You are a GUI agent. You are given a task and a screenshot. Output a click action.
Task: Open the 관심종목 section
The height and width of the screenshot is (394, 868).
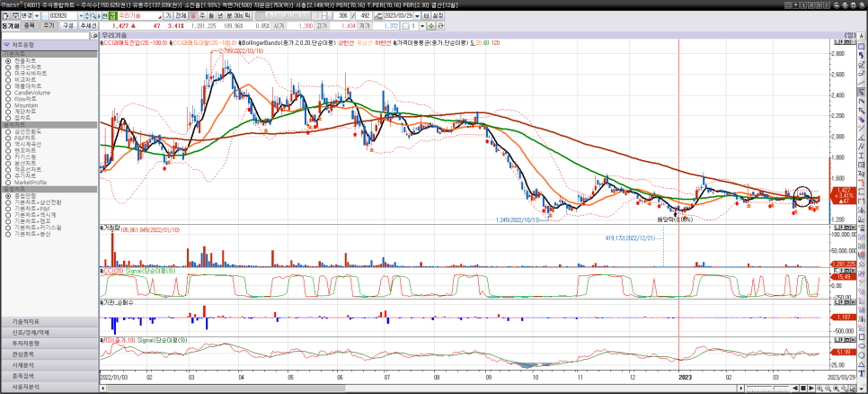[49, 354]
